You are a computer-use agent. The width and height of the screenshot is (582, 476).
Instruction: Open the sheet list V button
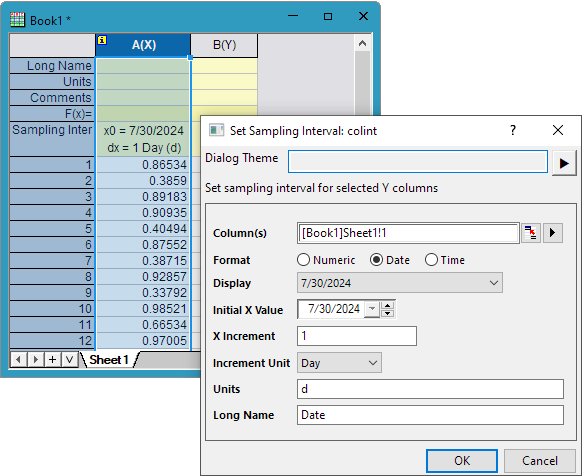click(69, 359)
